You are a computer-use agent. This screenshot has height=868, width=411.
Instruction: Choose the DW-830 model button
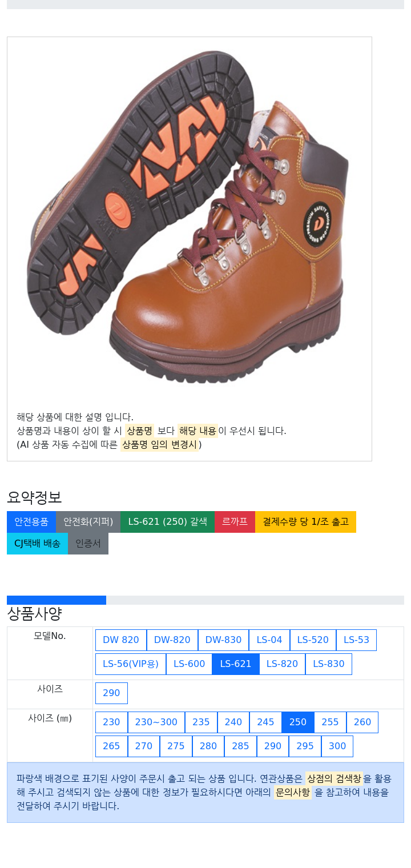tap(224, 640)
